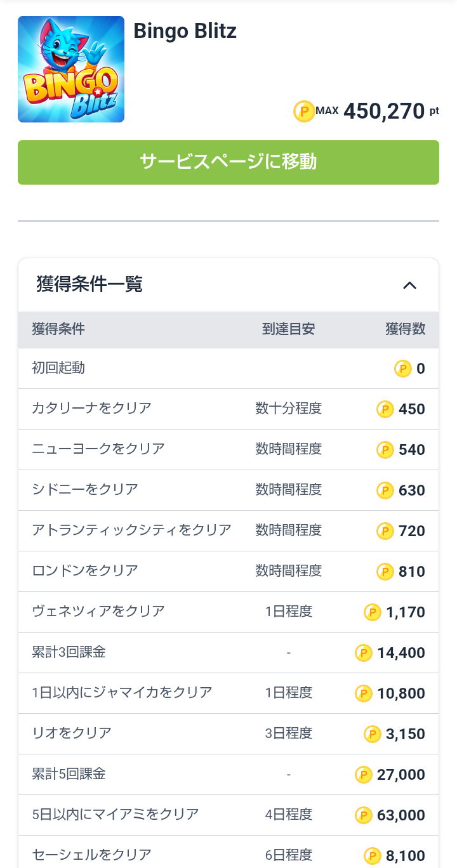
Task: Click the Bingo Blitz title text
Action: 185,31
